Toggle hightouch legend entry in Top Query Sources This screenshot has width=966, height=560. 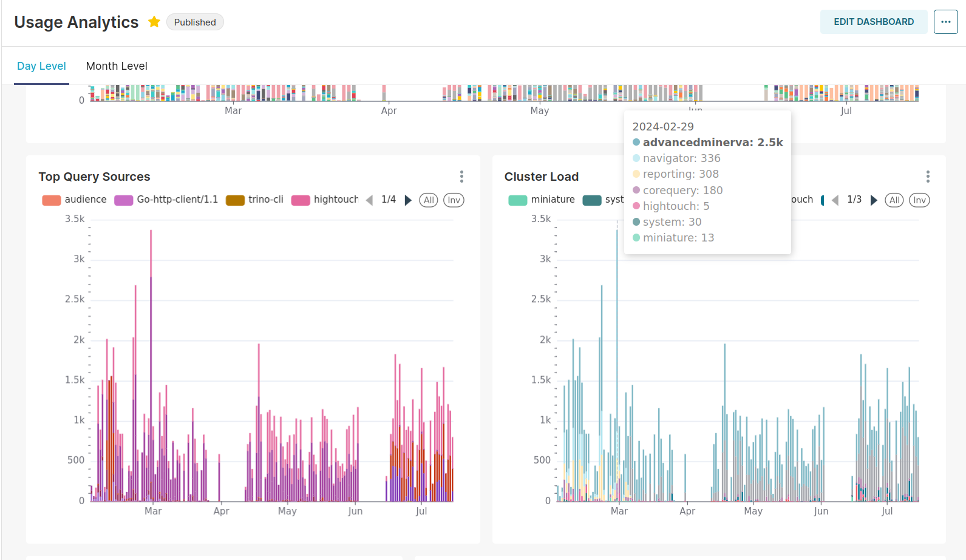pyautogui.click(x=325, y=200)
